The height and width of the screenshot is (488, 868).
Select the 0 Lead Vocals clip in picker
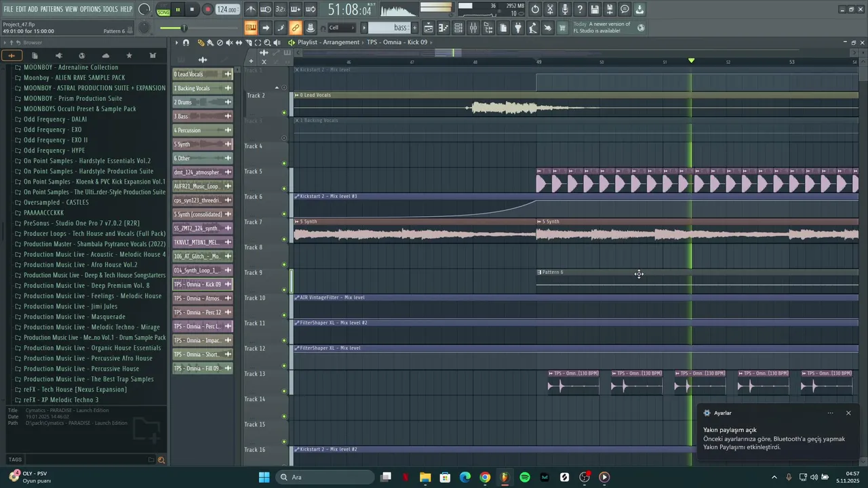202,74
